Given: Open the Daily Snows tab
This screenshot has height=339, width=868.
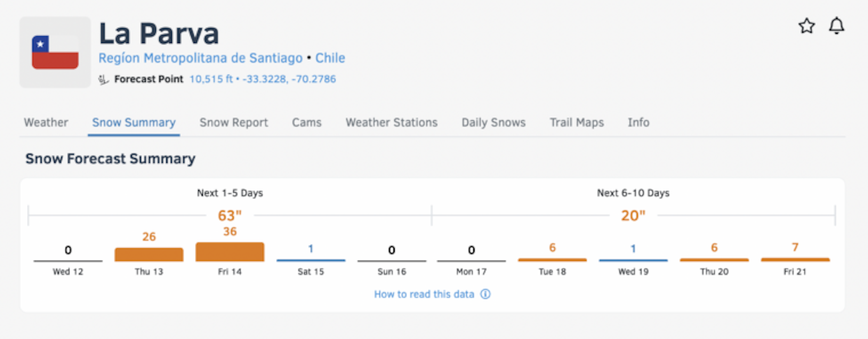Looking at the screenshot, I should pyautogui.click(x=493, y=123).
